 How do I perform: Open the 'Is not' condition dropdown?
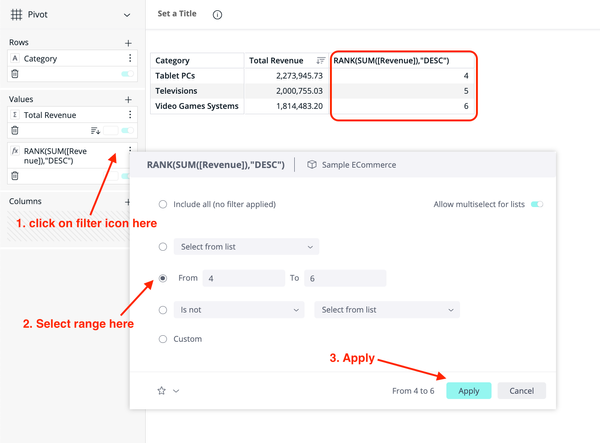click(x=238, y=310)
